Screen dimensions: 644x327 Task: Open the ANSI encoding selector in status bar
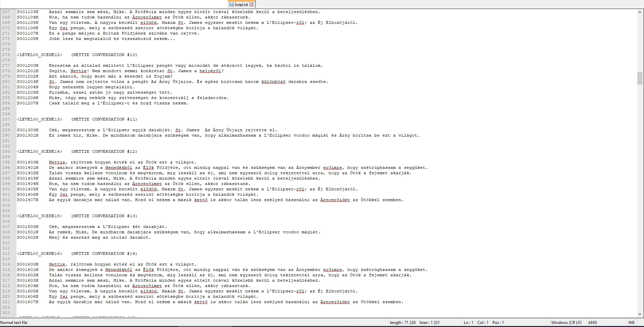[x=593, y=322]
